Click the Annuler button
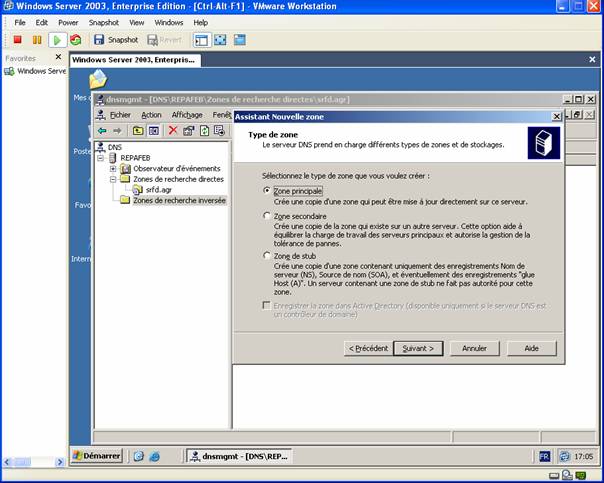 (474, 349)
